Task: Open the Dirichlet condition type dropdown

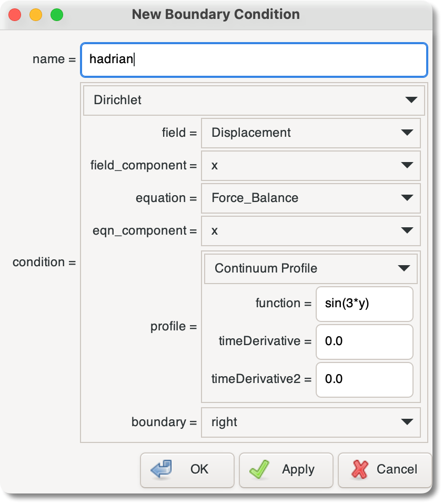Action: click(x=254, y=100)
